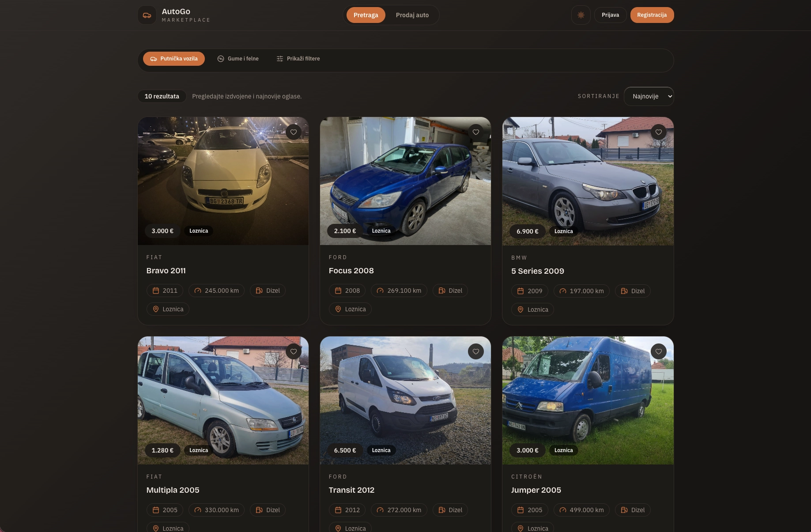This screenshot has height=532, width=811.
Task: Click the 3.000 € price on Bravo photo
Action: click(x=162, y=231)
